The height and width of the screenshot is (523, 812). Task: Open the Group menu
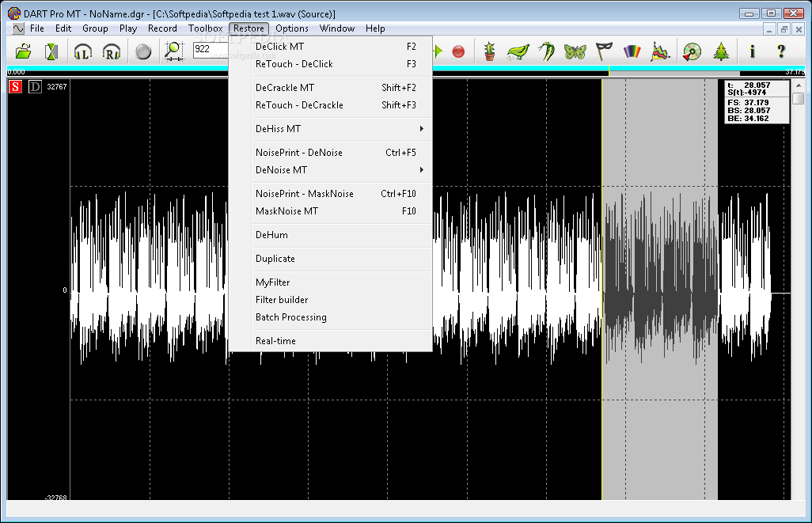click(x=95, y=28)
